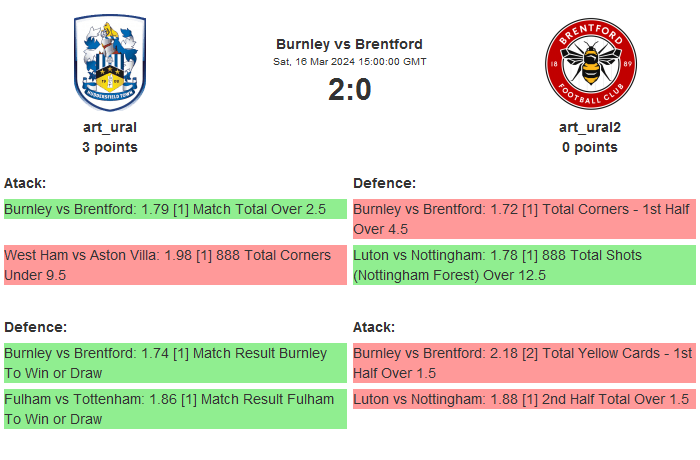Click the Burnley To Win or Draw bet
Image resolution: width=700 pixels, height=460 pixels.
point(175,363)
